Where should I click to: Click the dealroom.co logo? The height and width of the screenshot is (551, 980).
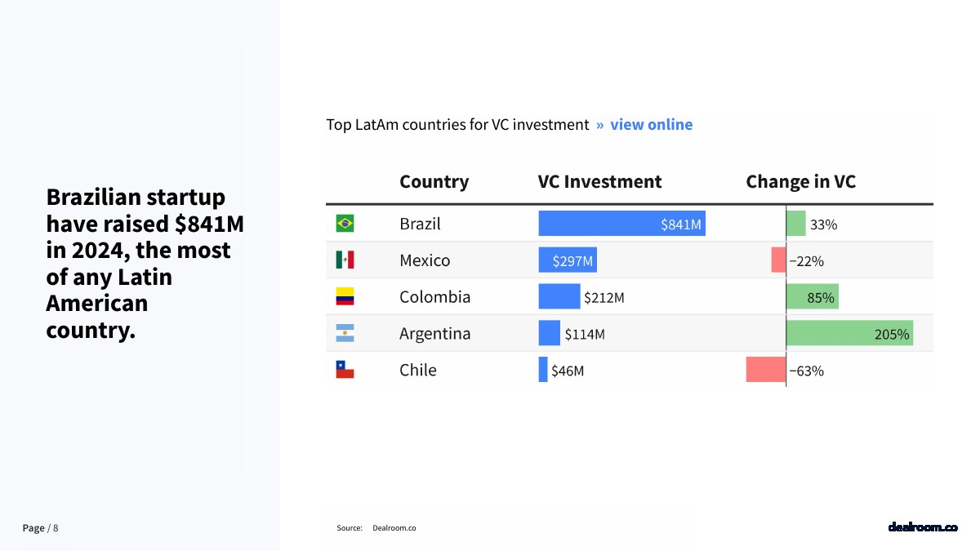(x=922, y=527)
